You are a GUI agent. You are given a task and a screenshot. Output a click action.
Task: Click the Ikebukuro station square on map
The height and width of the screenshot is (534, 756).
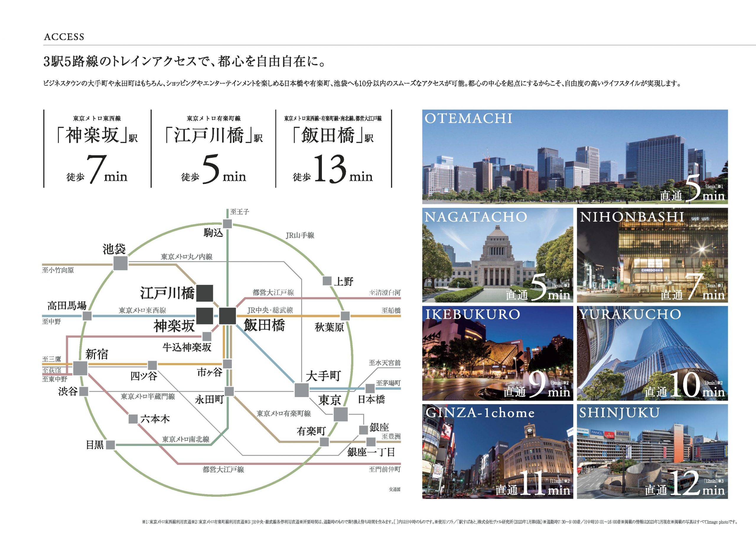click(120, 263)
